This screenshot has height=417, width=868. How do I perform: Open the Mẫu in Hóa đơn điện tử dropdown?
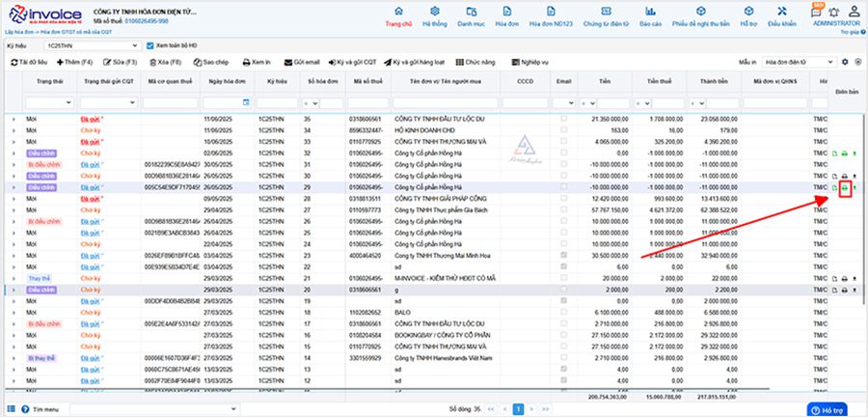(800, 62)
